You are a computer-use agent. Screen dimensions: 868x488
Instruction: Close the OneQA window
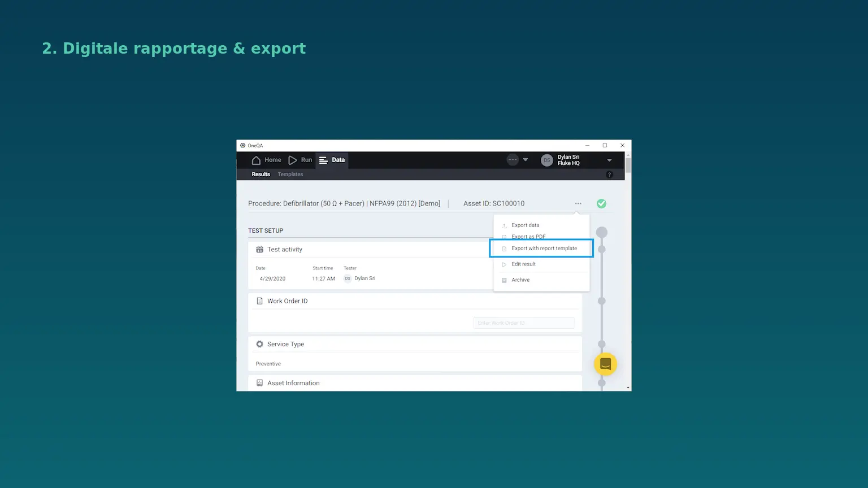[x=622, y=146]
